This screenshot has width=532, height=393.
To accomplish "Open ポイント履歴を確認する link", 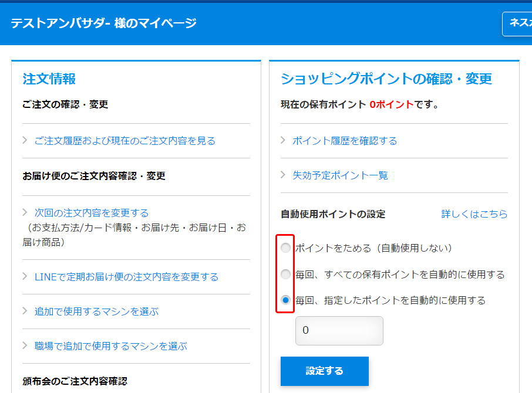I will 345,141.
